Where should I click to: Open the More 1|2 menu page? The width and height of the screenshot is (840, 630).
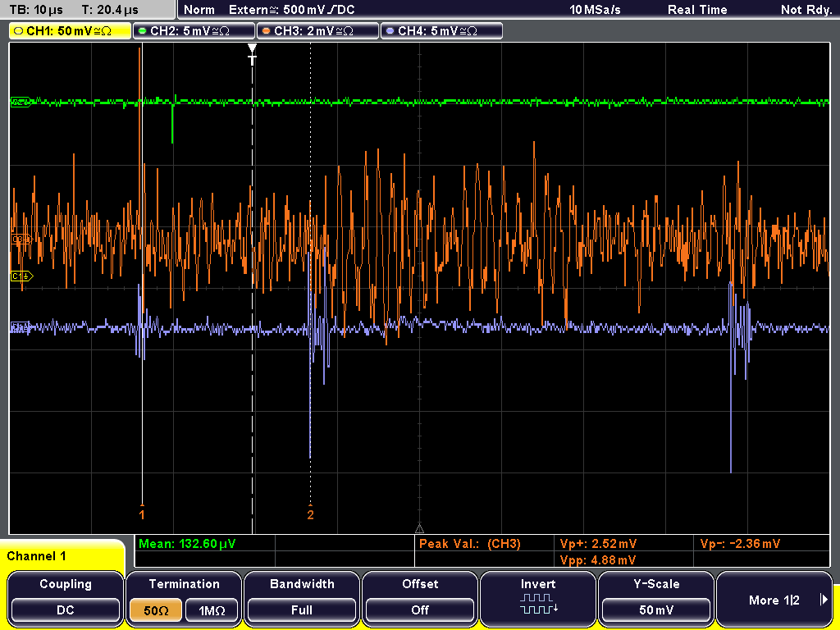coord(774,599)
